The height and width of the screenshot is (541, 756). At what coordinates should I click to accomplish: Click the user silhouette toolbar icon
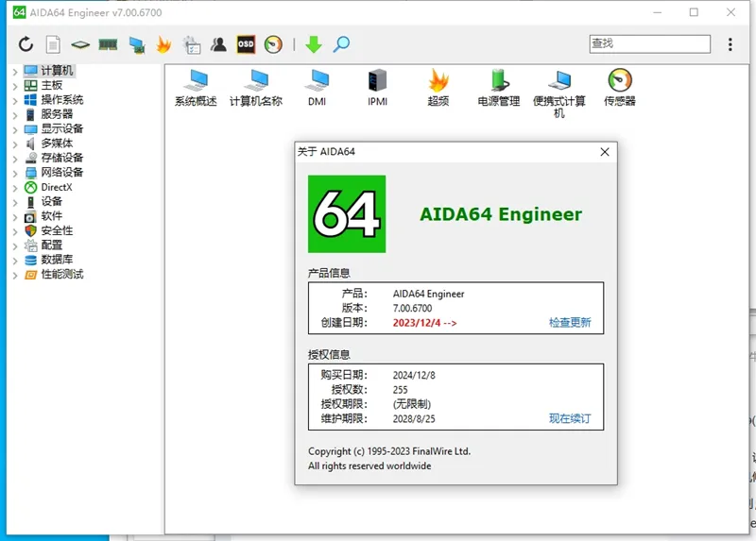point(218,44)
